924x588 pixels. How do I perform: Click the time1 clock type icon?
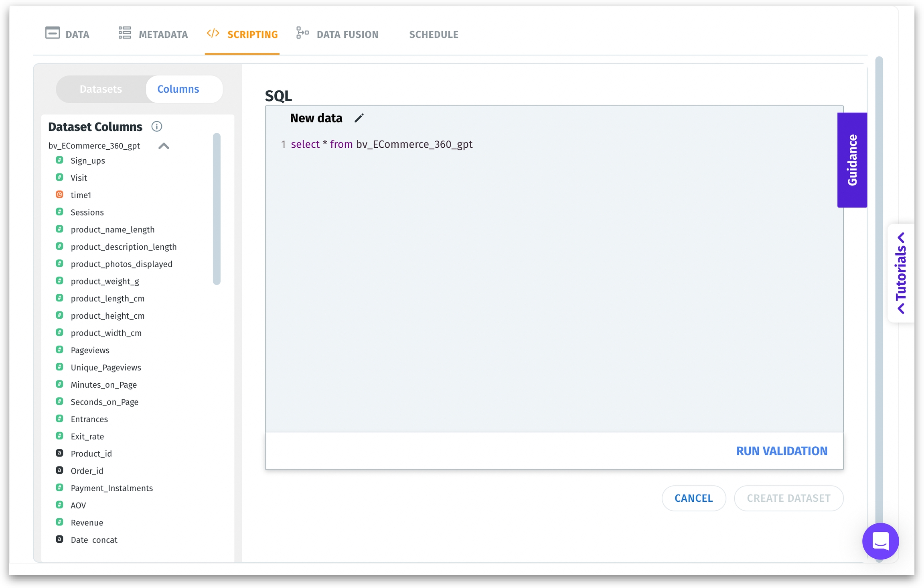pyautogui.click(x=59, y=195)
